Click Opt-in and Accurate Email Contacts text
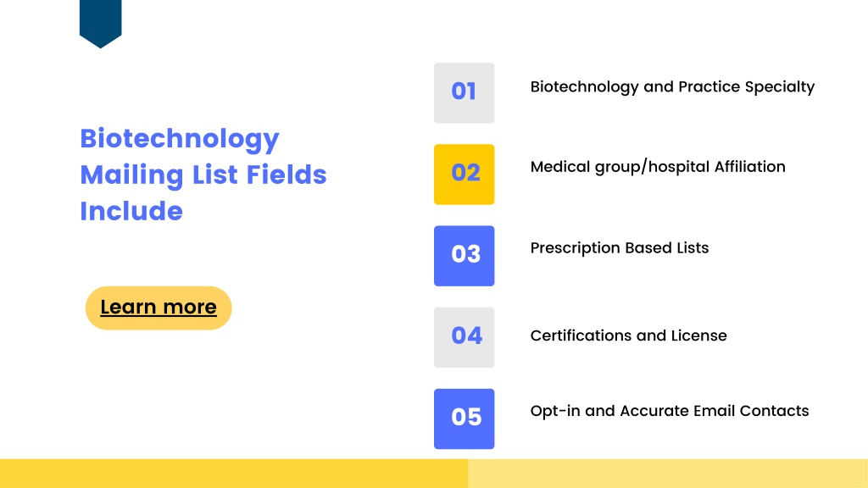Image resolution: width=868 pixels, height=488 pixels. click(x=670, y=411)
